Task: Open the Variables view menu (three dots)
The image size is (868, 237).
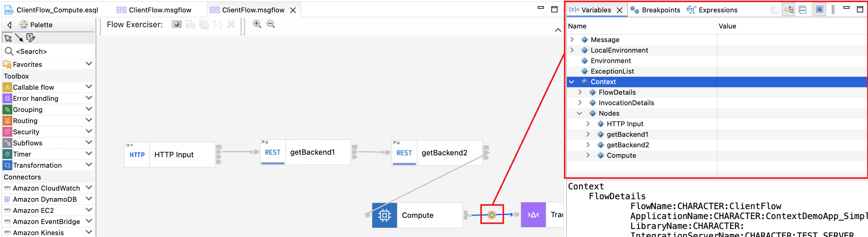Action: 833,10
